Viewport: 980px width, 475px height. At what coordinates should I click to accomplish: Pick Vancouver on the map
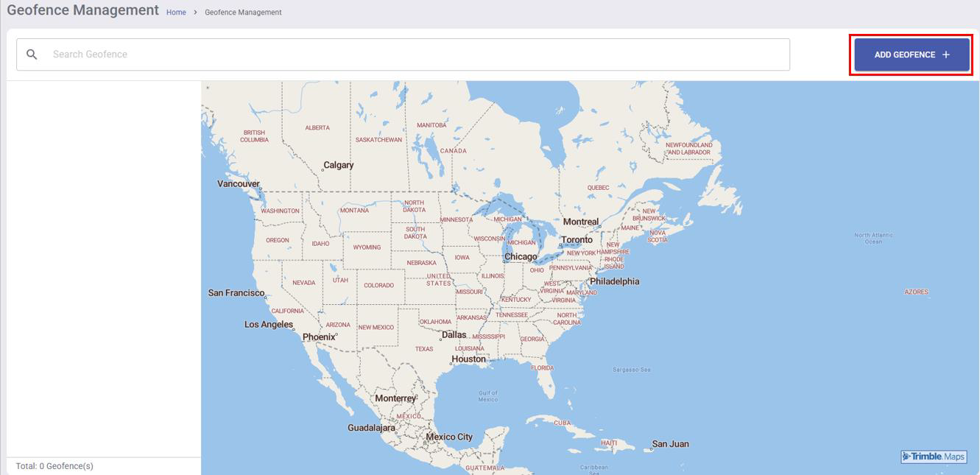[x=239, y=184]
